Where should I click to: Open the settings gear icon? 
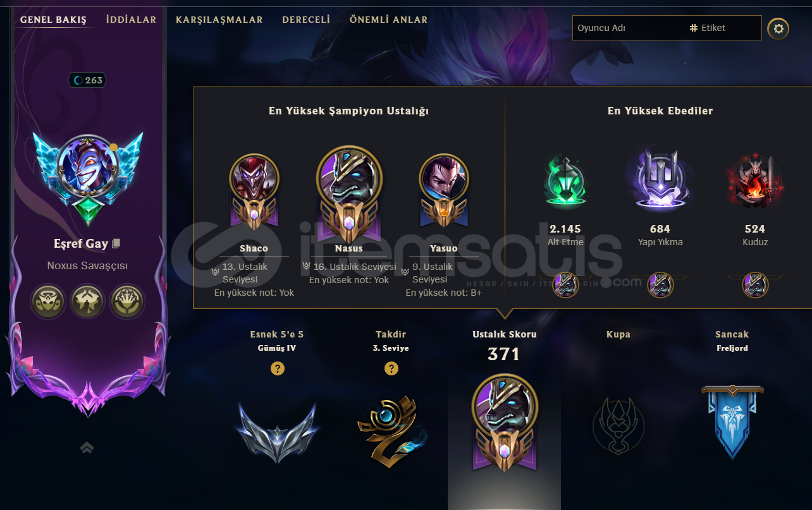coord(778,28)
